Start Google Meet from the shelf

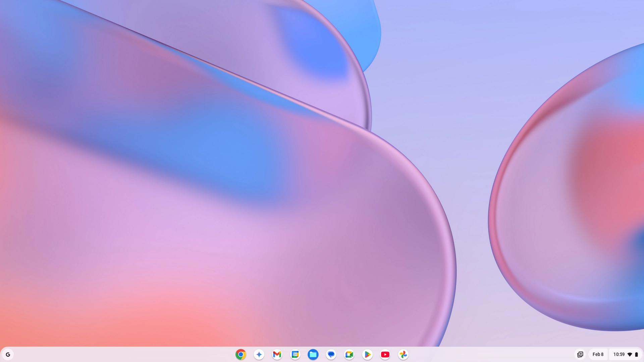coord(349,354)
